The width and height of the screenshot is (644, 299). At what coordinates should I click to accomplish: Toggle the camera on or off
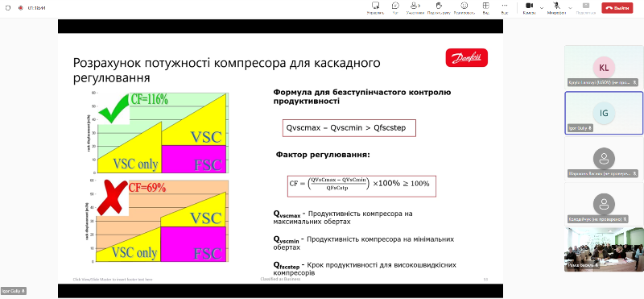point(529,8)
